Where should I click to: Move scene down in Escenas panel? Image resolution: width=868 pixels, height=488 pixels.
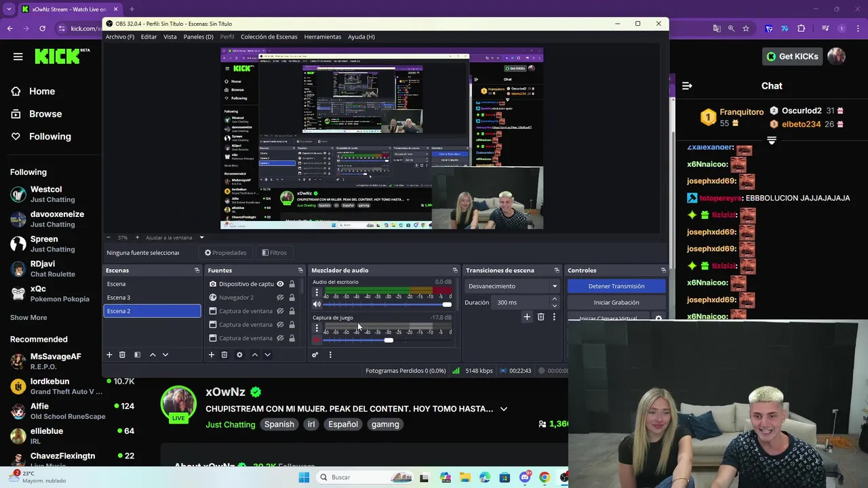click(x=165, y=354)
